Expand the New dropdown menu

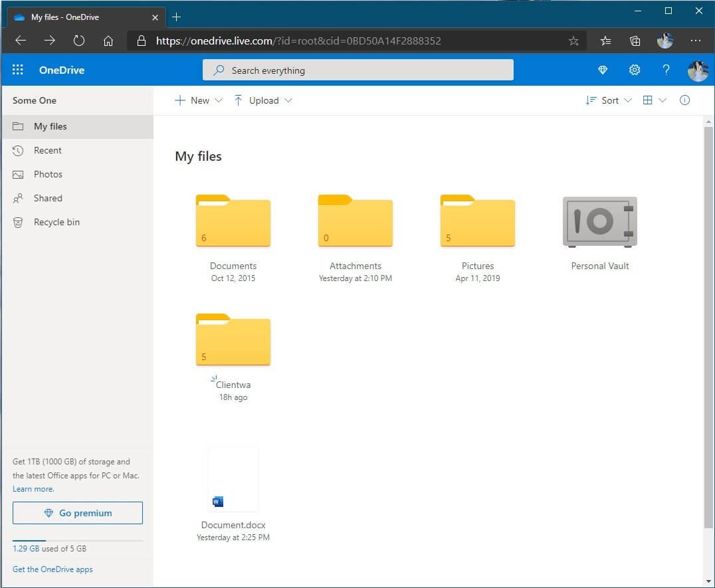(199, 100)
